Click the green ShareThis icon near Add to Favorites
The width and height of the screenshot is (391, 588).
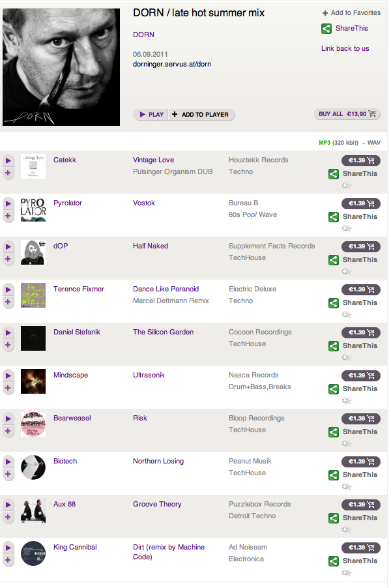[326, 29]
